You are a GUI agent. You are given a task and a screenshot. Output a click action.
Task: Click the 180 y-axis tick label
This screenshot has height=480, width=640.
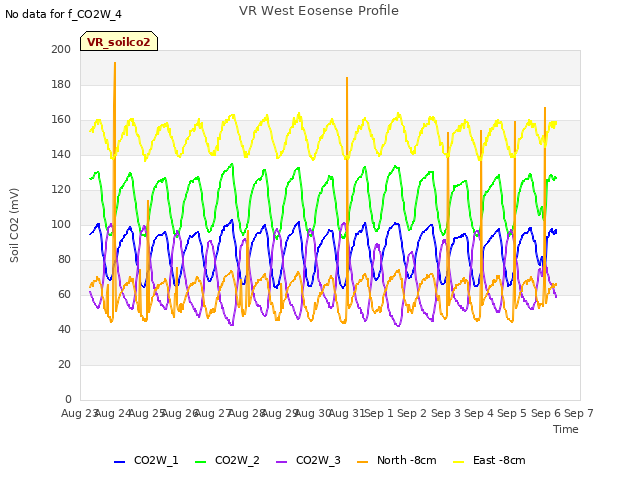pyautogui.click(x=61, y=84)
